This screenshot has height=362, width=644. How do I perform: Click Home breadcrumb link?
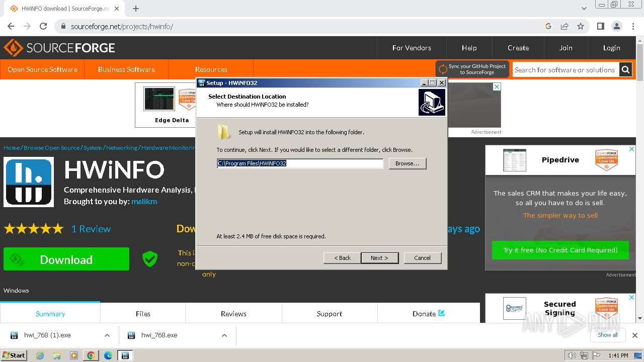click(12, 148)
